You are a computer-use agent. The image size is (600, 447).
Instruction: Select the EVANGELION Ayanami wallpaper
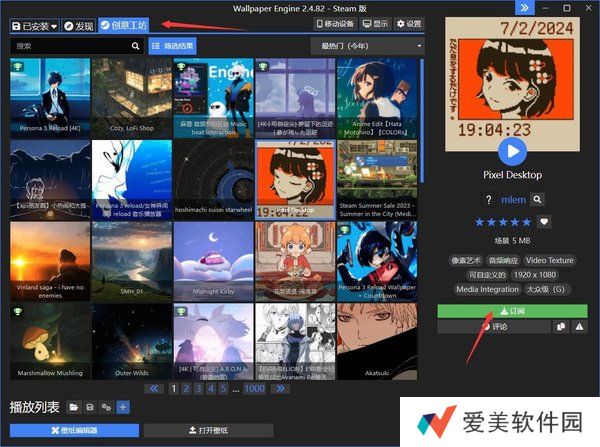coord(295,342)
